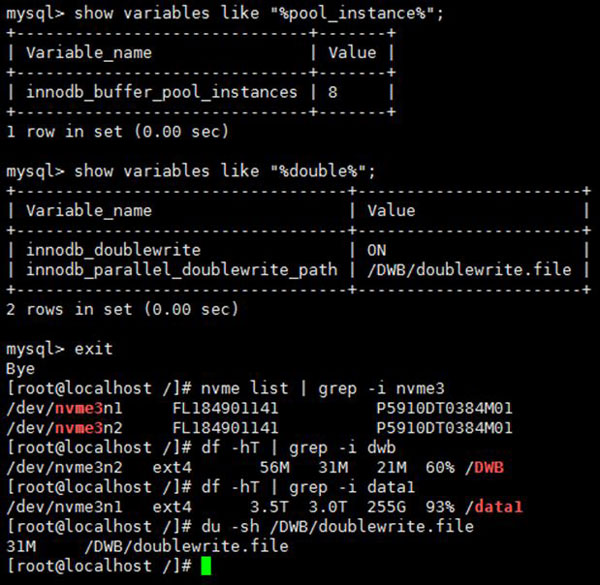This screenshot has height=585, width=600.
Task: Click the innodb_parallel_doublewrite_path variable
Action: (182, 270)
